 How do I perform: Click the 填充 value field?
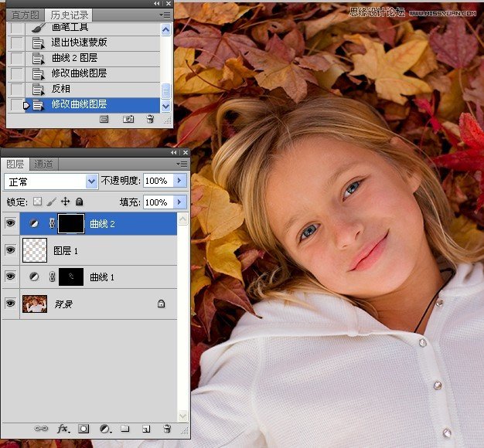(158, 202)
